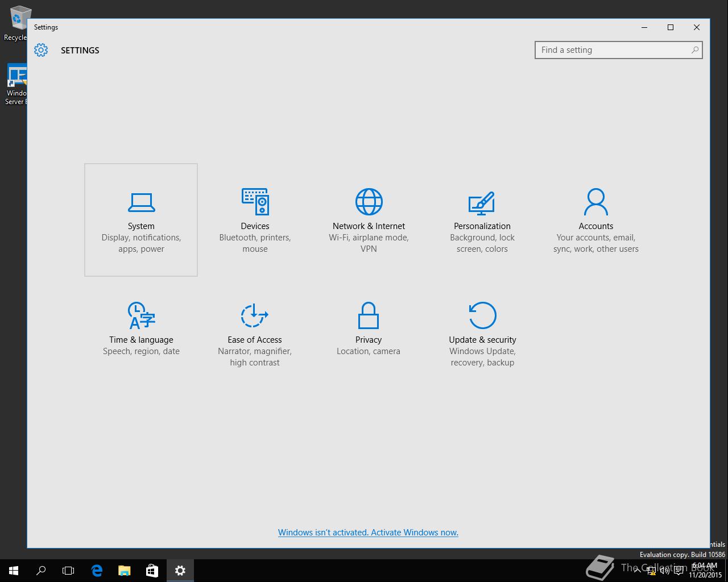
Task: Open Update & security settings
Action: click(x=482, y=334)
